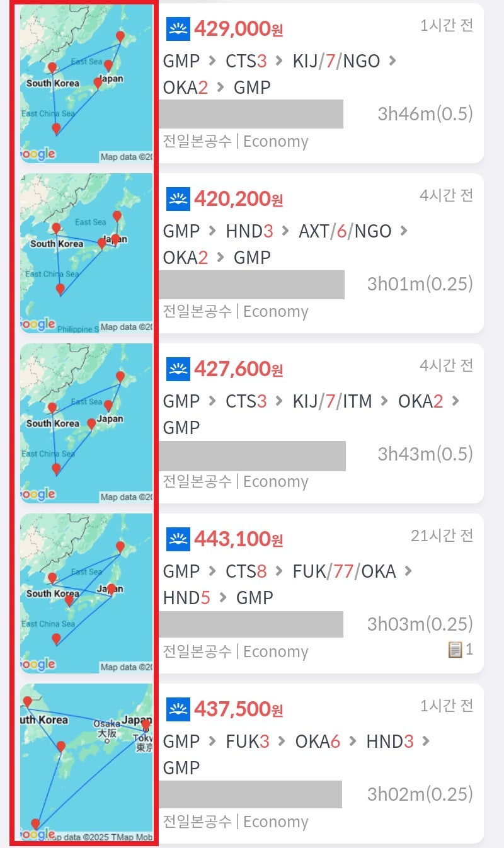
Task: Open the route map for the 420,200원 itinerary
Action: (86, 253)
